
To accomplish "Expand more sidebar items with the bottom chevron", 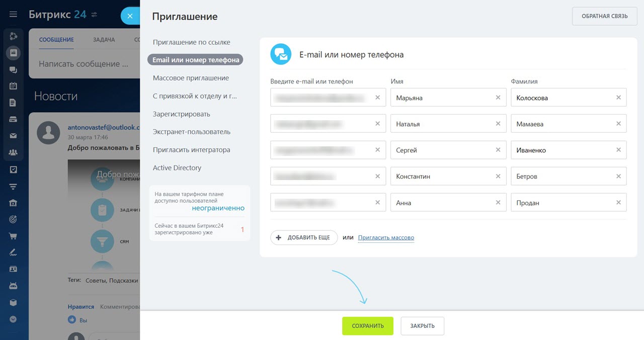I will tap(13, 319).
